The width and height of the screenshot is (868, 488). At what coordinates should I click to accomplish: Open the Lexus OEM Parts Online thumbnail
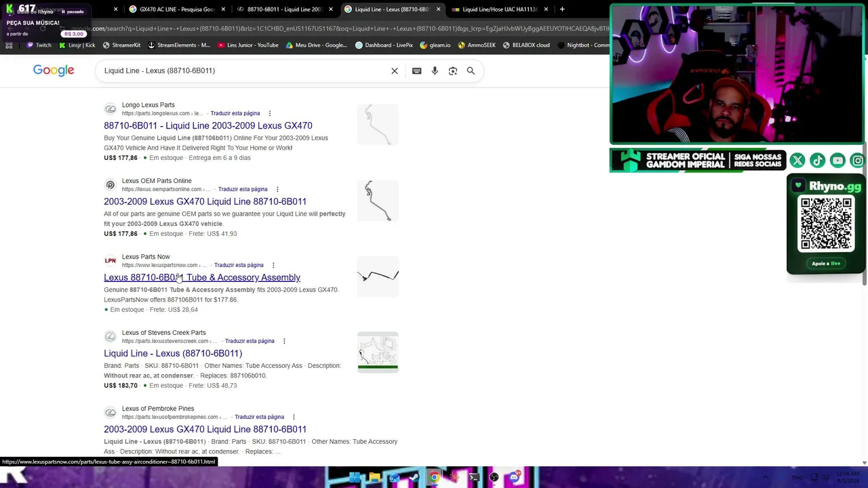[x=378, y=201]
